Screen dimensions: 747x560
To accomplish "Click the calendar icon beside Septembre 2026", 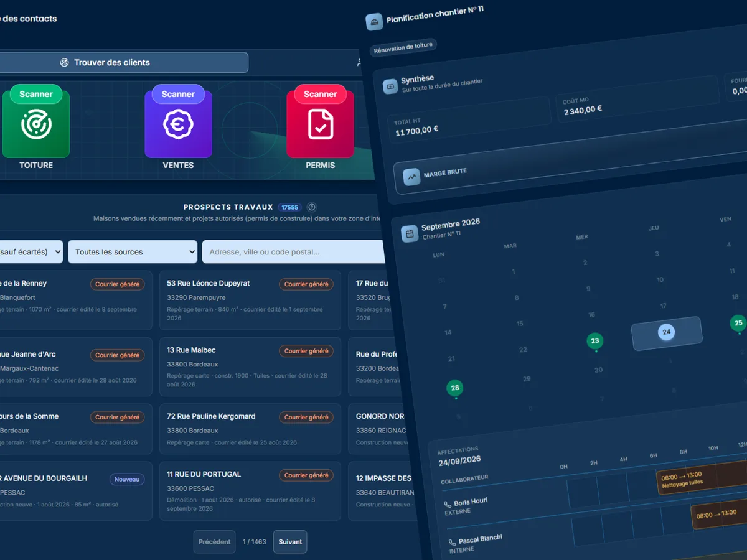I will point(410,234).
